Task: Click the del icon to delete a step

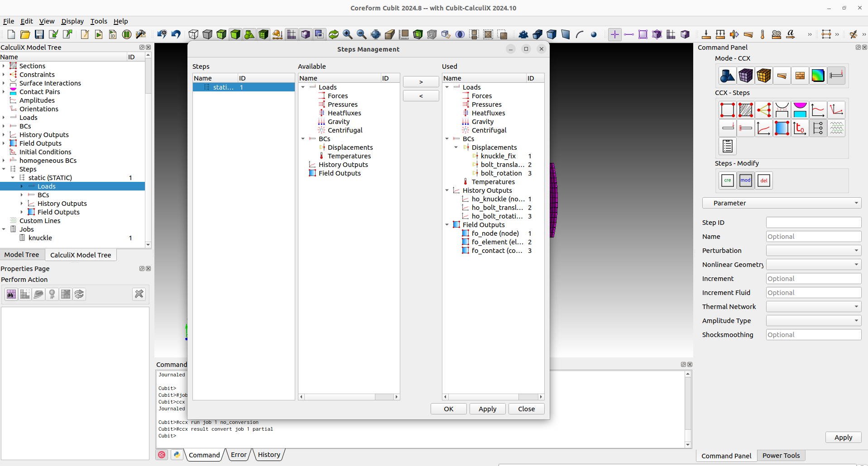Action: (x=763, y=180)
